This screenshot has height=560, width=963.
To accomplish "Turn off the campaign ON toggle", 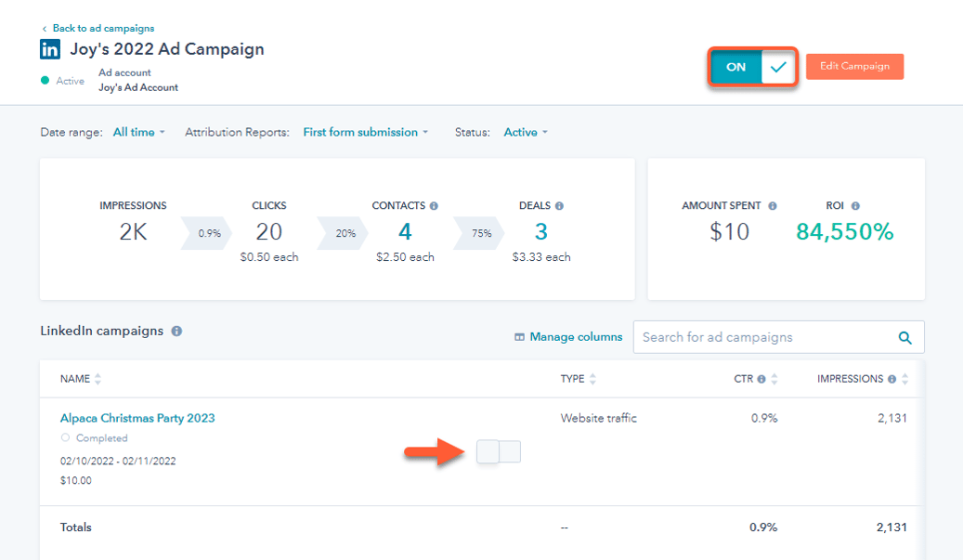I will pos(753,67).
